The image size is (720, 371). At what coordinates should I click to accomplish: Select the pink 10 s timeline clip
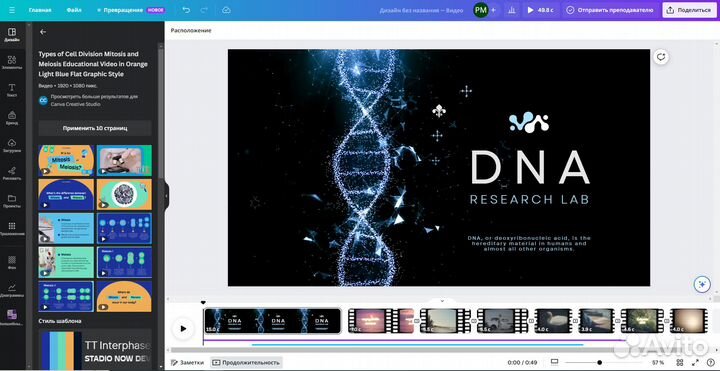coord(381,320)
